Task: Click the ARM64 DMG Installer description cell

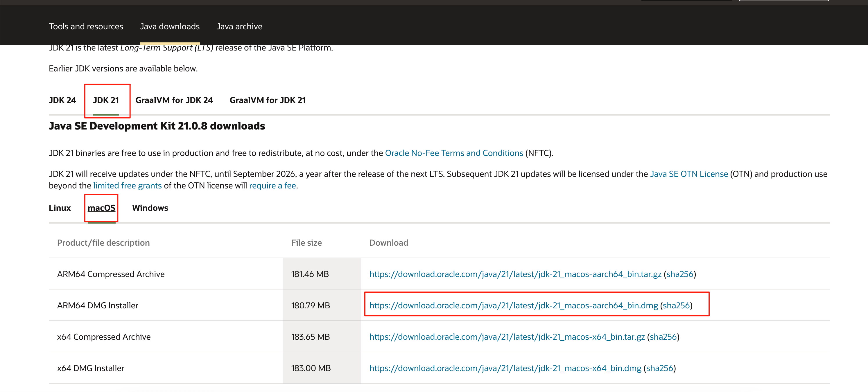Action: [166, 305]
